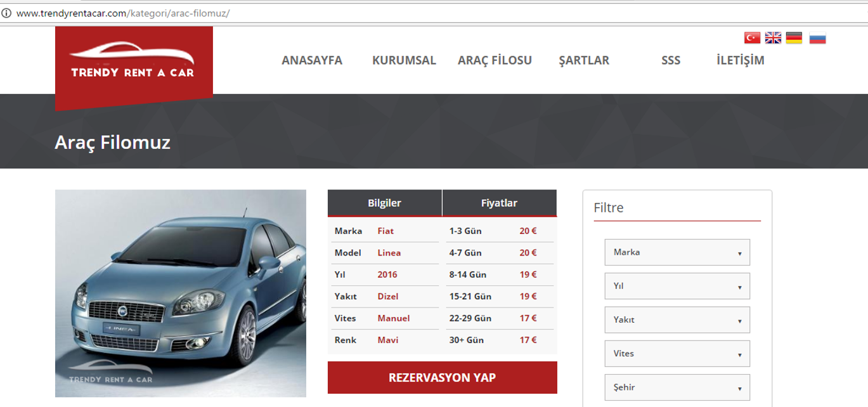Click the '15-21 Gün' price row label
The height and width of the screenshot is (407, 868).
pos(470,297)
